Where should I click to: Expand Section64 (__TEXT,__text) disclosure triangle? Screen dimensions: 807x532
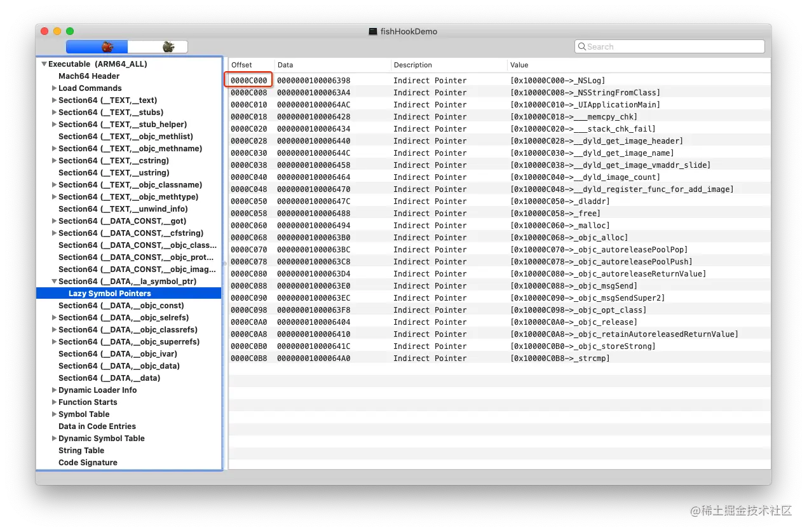[54, 100]
